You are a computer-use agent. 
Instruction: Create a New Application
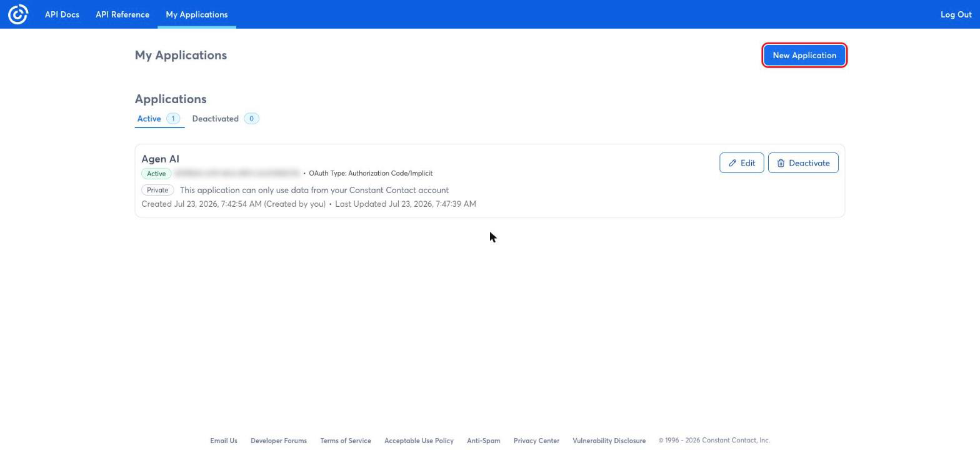[x=804, y=55]
